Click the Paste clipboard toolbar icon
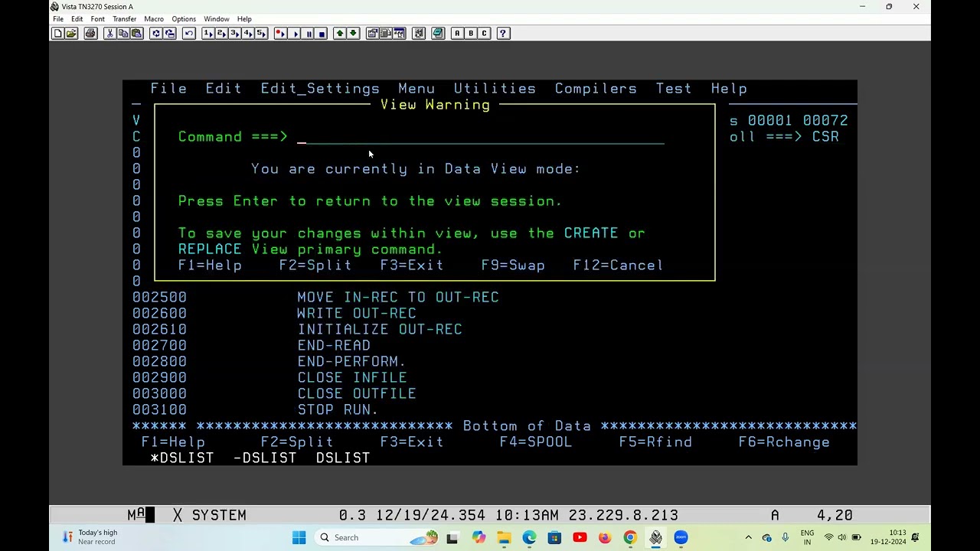 click(136, 34)
